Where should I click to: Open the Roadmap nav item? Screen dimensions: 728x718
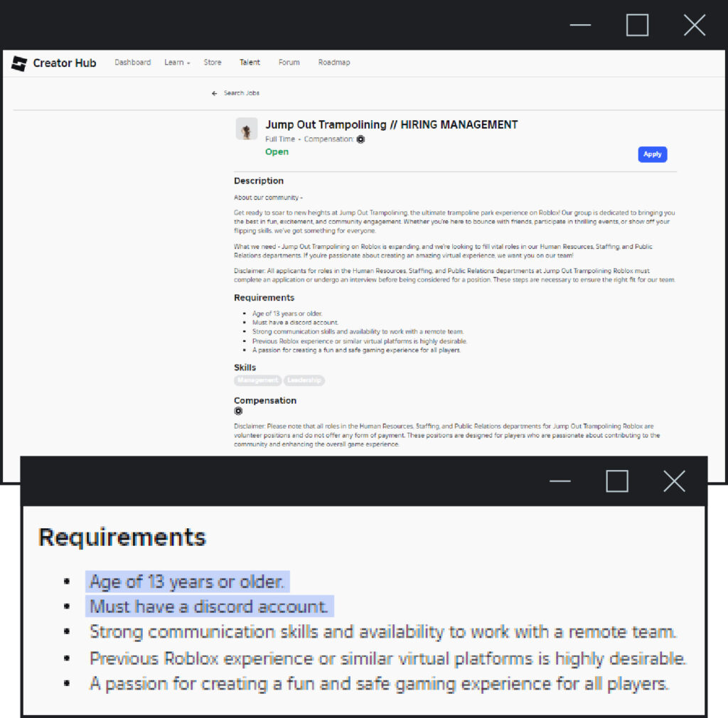[x=334, y=63]
